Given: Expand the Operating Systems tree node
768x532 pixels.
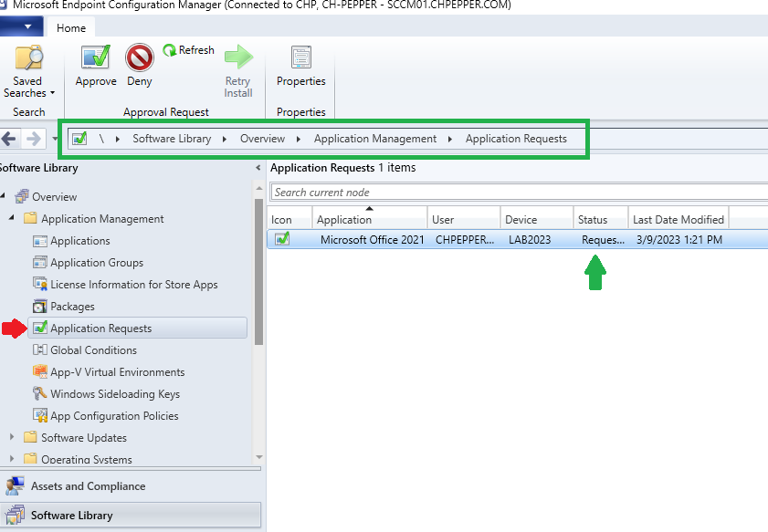Looking at the screenshot, I should [x=12, y=459].
